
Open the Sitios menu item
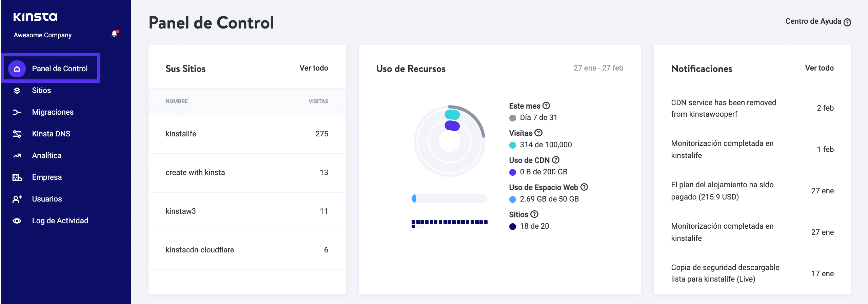tap(41, 91)
